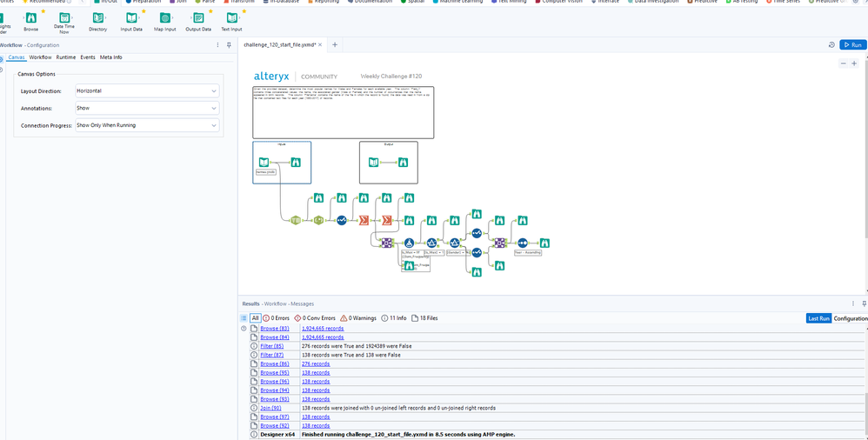
Task: Close the challenge_120_start_file.yxmd tab
Action: click(x=320, y=45)
